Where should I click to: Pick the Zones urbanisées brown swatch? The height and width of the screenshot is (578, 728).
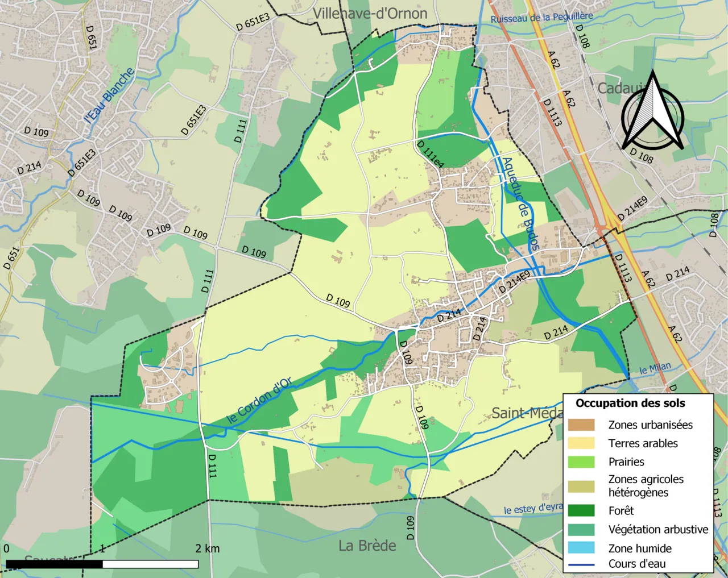point(581,425)
